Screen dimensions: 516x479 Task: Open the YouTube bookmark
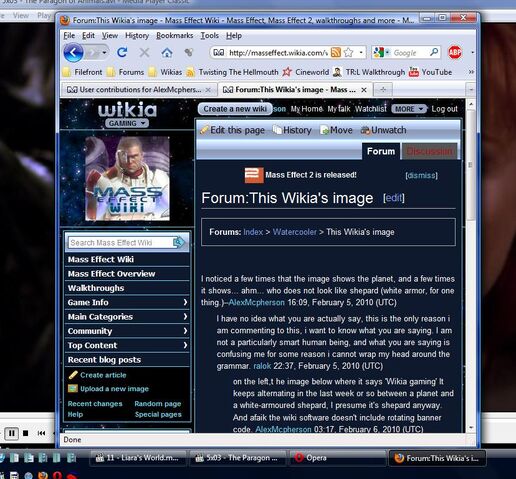coord(430,72)
